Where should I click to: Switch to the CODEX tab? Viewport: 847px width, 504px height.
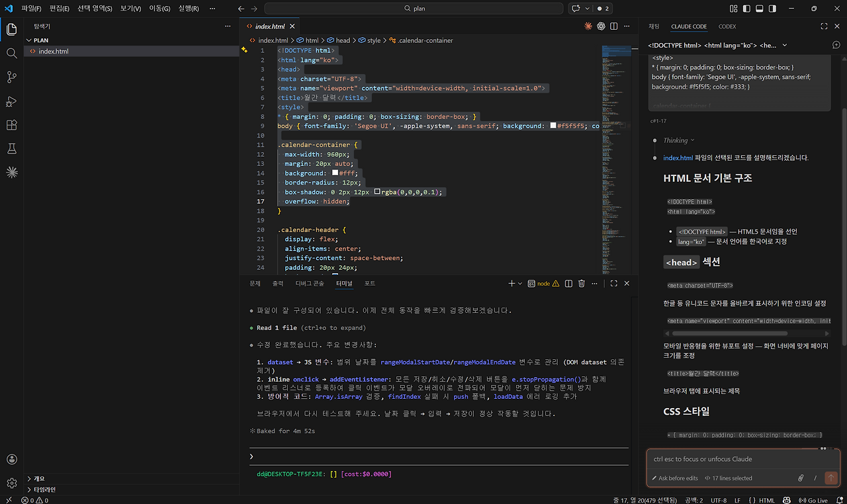pos(727,26)
